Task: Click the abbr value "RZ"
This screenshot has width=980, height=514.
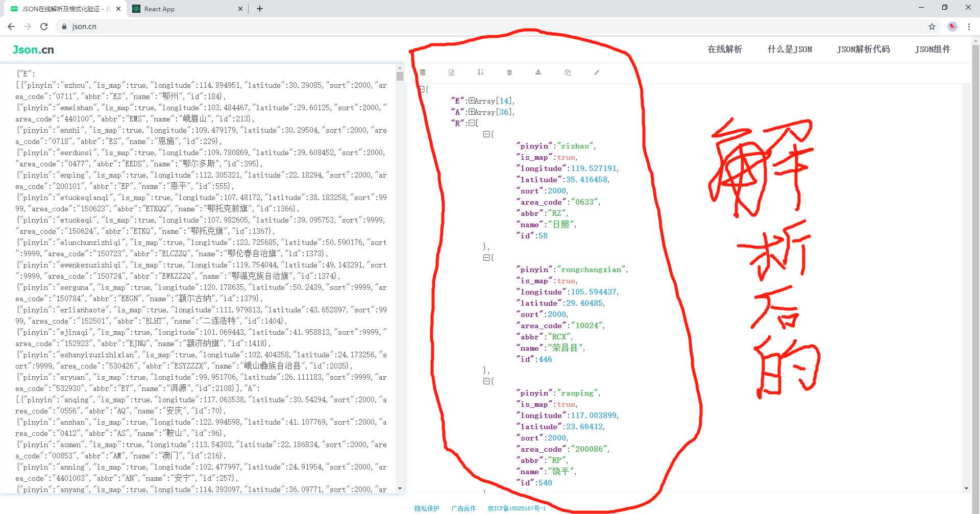Action: click(x=556, y=213)
